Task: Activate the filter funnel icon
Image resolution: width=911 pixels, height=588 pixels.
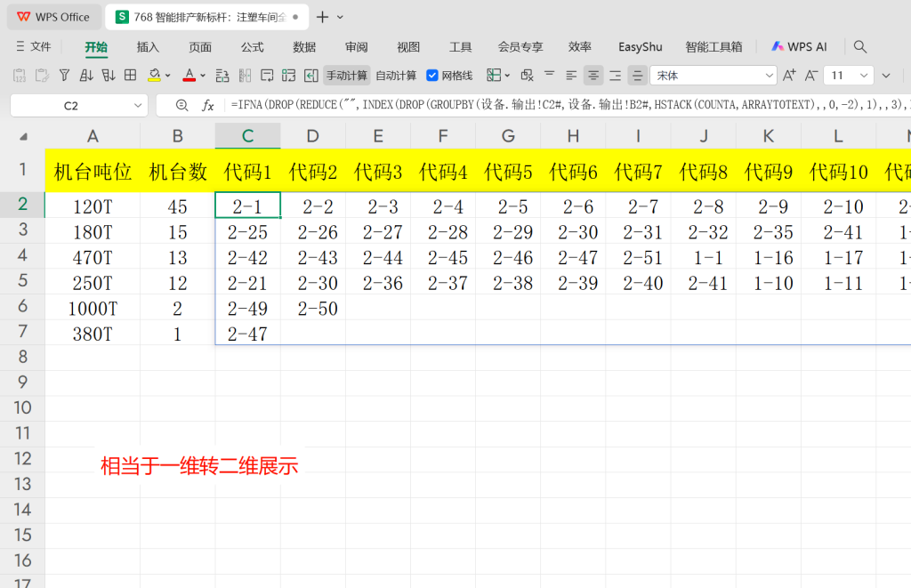Action: (64, 76)
